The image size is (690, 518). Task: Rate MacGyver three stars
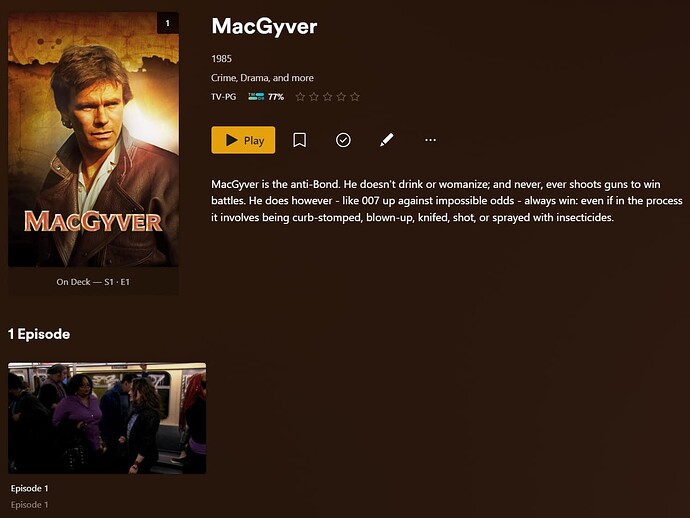[327, 97]
